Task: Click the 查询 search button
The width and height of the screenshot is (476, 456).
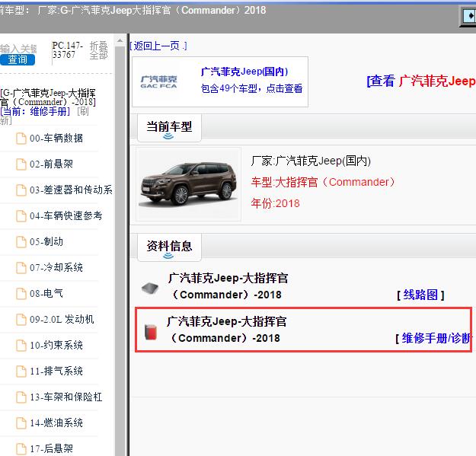Action: click(18, 60)
